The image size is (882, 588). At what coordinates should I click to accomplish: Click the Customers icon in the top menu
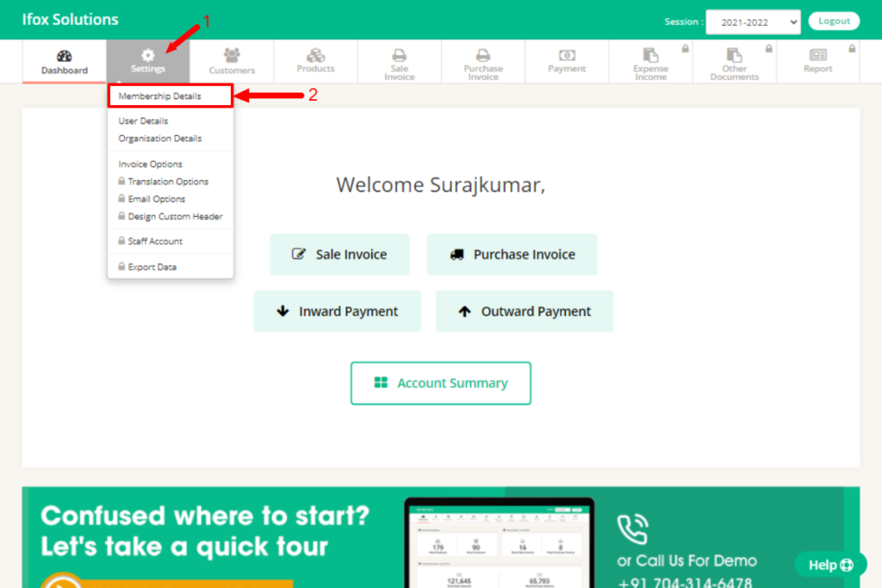click(231, 61)
